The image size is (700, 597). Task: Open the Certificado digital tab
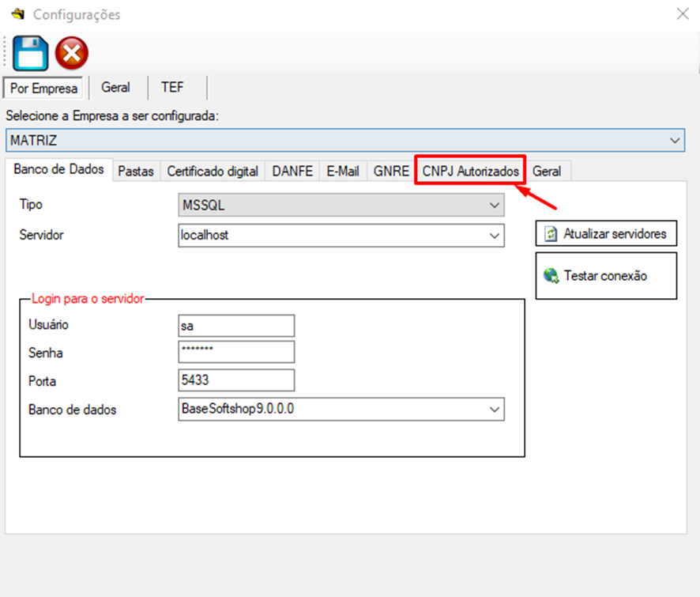click(213, 171)
